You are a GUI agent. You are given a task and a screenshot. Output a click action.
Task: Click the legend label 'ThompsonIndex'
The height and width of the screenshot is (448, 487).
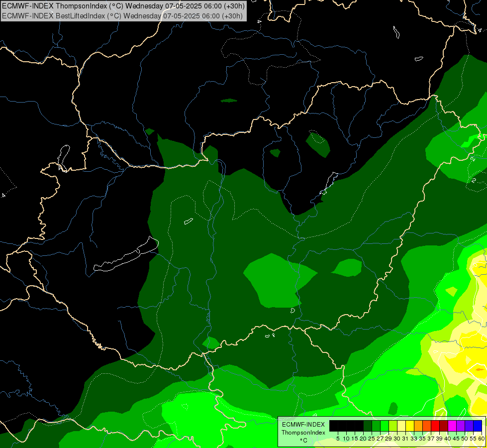pyautogui.click(x=303, y=433)
